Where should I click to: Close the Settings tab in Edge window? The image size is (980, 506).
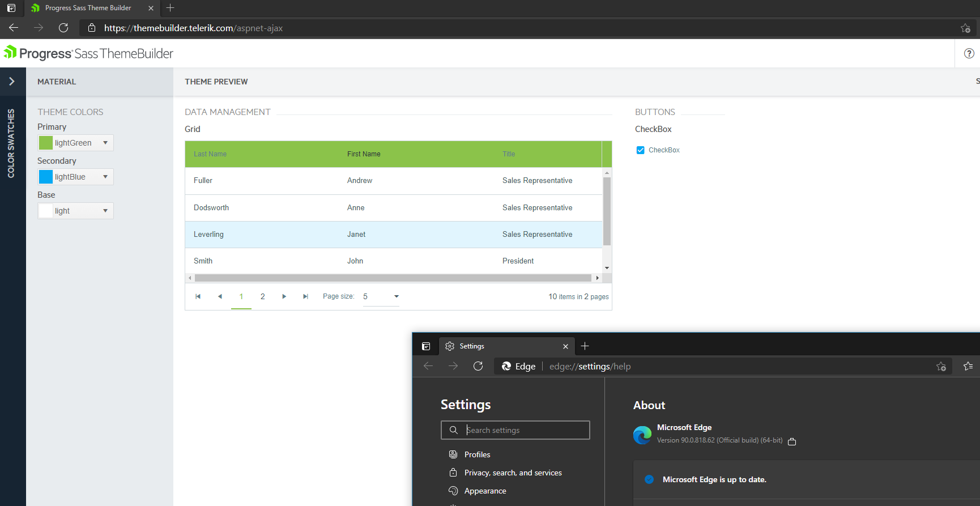click(x=565, y=346)
